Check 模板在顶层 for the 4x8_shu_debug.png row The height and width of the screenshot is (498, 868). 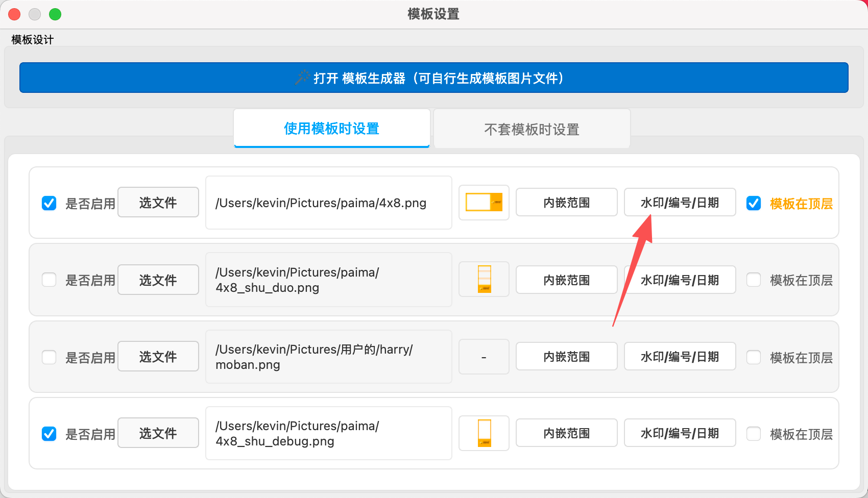(x=754, y=434)
